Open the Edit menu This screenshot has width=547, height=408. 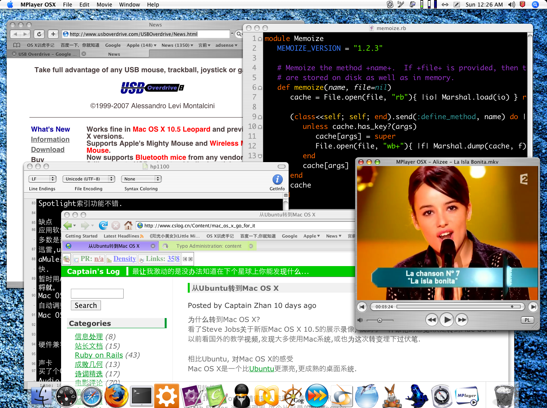[x=84, y=5]
